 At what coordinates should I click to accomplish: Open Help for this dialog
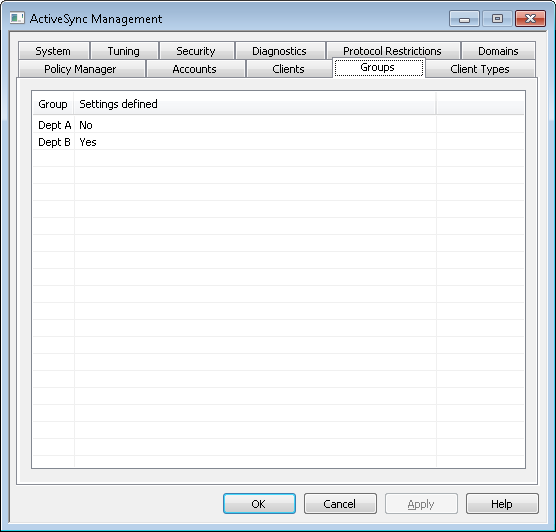click(502, 503)
